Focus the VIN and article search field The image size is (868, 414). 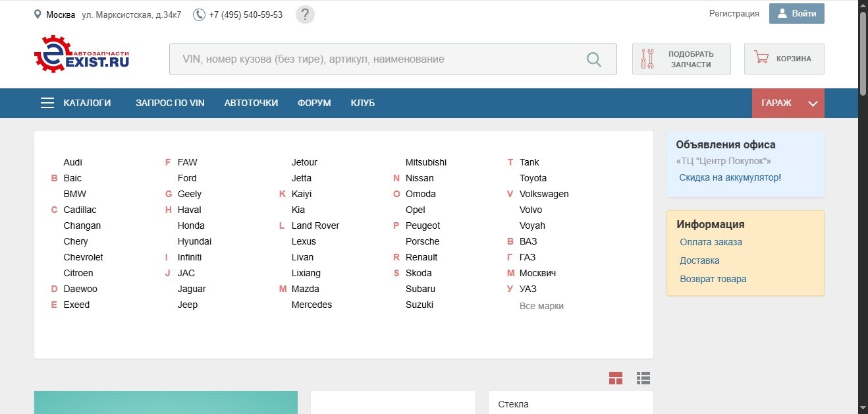point(375,59)
